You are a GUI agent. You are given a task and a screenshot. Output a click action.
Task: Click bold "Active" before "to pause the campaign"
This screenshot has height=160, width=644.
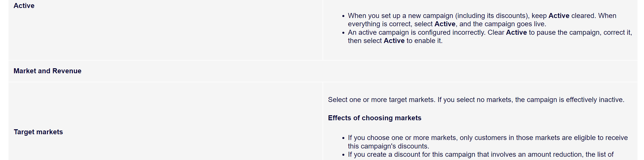pos(516,32)
